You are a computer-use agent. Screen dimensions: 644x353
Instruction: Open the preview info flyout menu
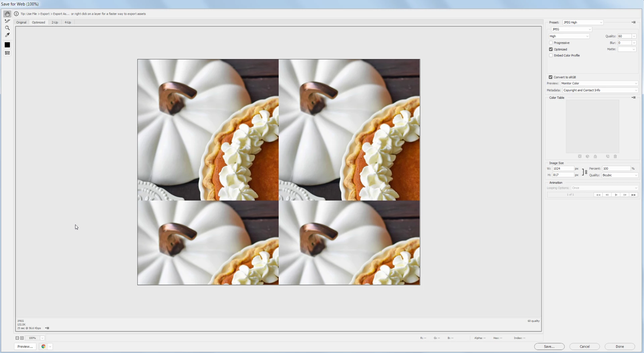47,328
